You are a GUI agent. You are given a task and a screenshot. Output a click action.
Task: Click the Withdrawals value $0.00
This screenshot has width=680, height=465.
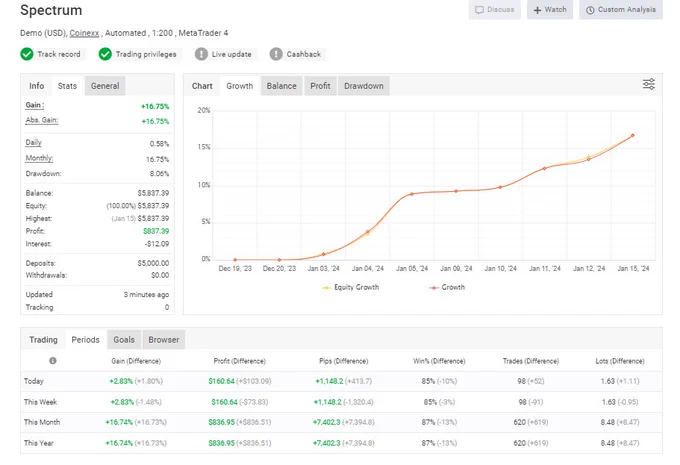coord(160,275)
